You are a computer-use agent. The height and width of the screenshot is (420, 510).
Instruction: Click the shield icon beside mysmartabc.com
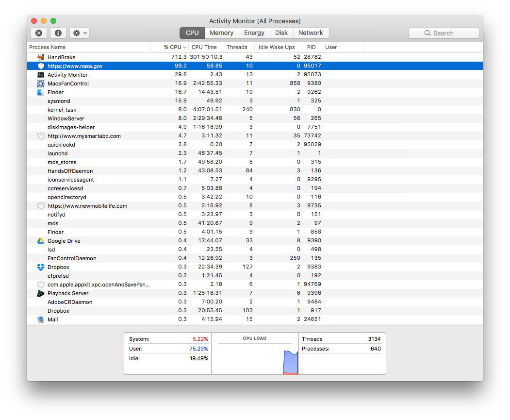click(41, 135)
